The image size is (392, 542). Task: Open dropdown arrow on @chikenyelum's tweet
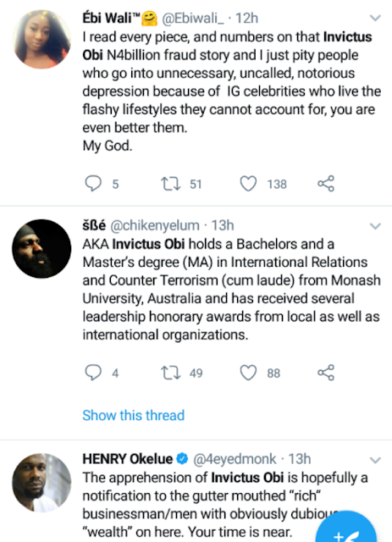[375, 226]
